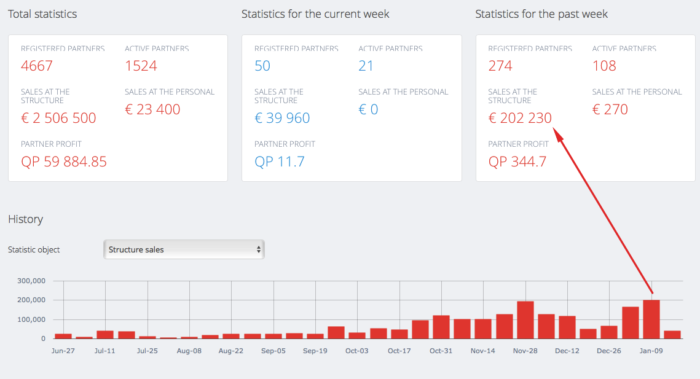Click the Dec-12 bar in History chart
The width and height of the screenshot is (700, 379).
point(567,327)
